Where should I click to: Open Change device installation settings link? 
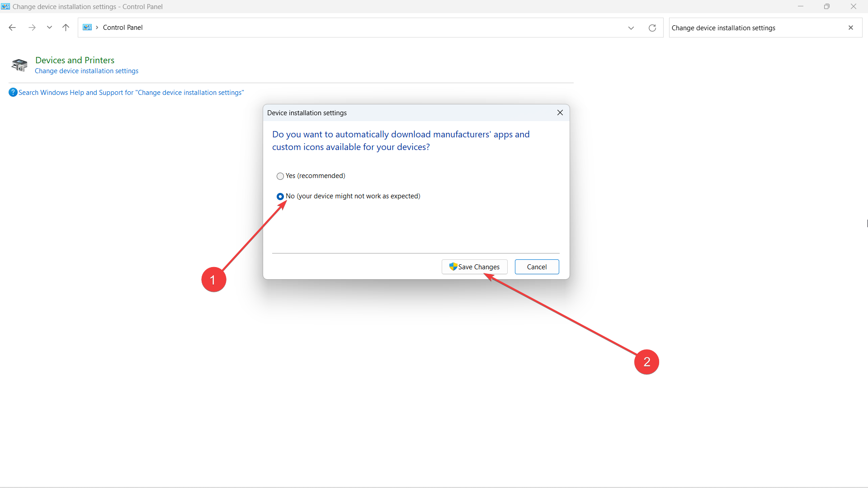tap(86, 71)
